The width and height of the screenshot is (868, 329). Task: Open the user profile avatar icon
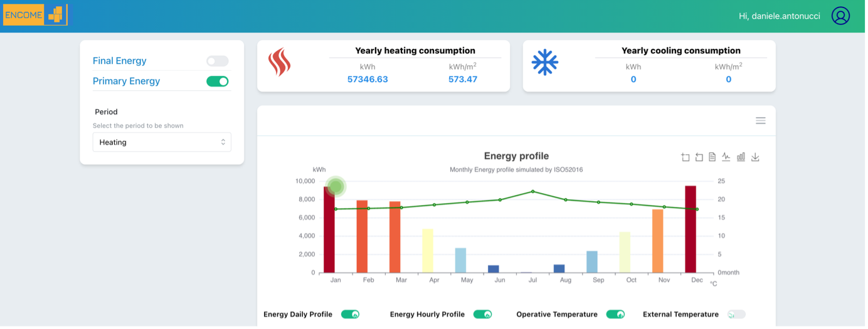pyautogui.click(x=840, y=16)
